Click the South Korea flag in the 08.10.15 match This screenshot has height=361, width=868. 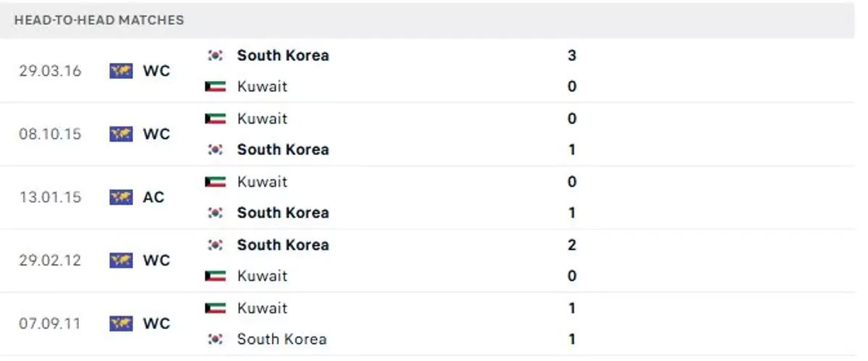point(216,150)
